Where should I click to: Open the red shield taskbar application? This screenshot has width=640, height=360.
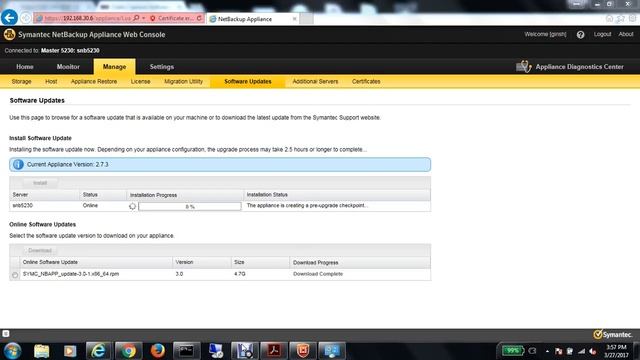[302, 351]
